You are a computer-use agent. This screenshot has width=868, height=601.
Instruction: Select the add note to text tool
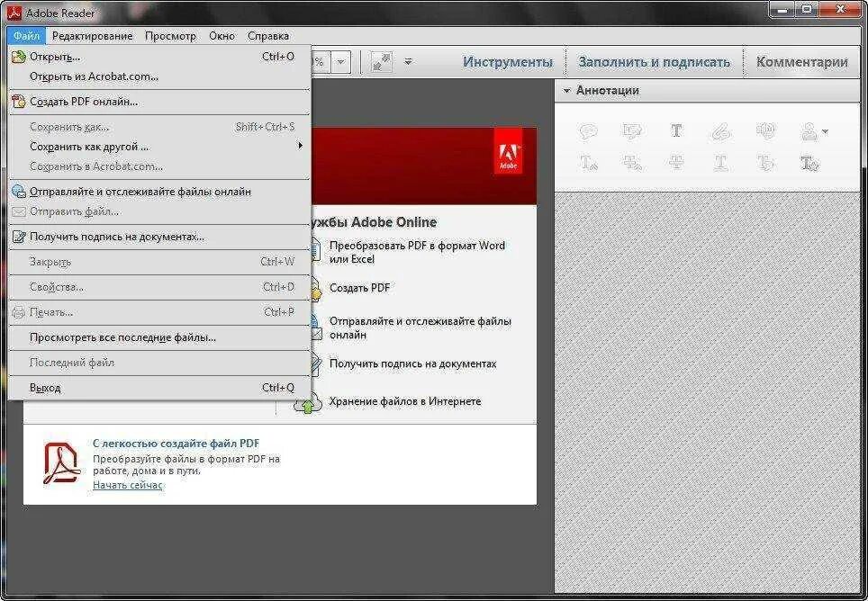click(x=765, y=163)
